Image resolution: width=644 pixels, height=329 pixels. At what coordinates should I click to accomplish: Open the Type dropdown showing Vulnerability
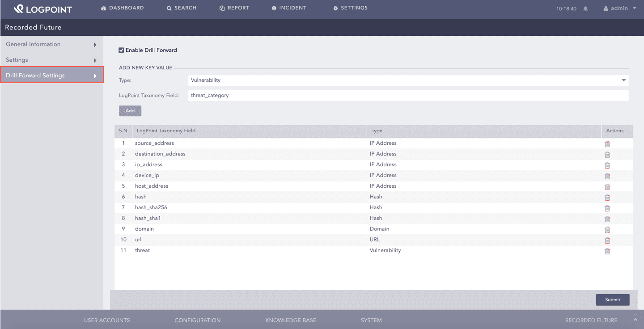(x=408, y=80)
